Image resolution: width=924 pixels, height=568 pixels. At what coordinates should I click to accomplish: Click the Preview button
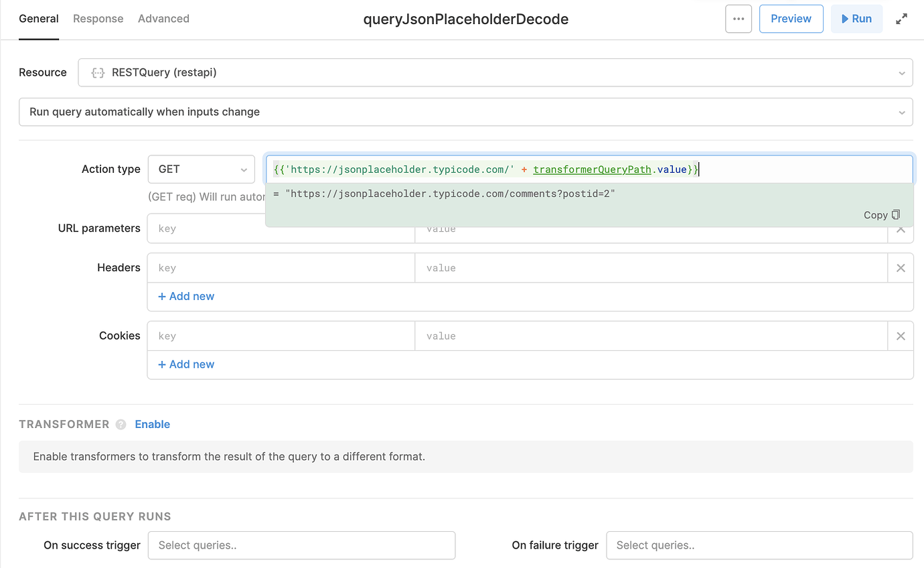(791, 19)
